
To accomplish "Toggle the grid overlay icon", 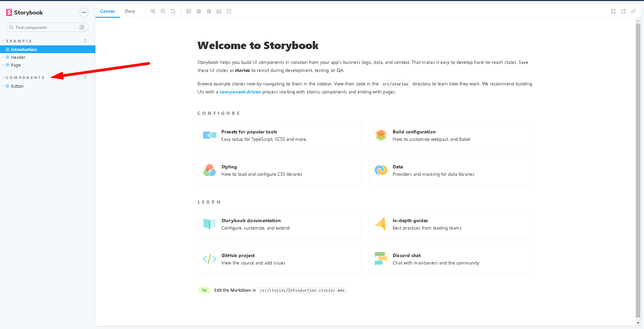I will [199, 11].
